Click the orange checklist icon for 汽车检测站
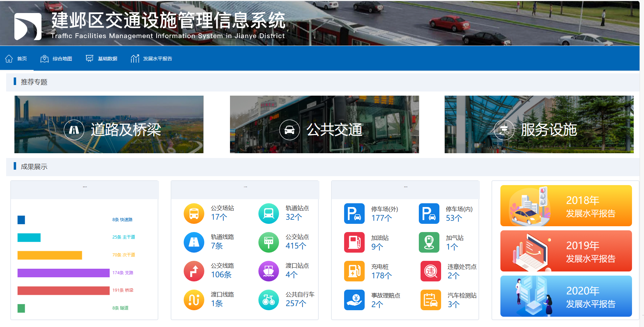The image size is (644, 327). click(x=431, y=300)
